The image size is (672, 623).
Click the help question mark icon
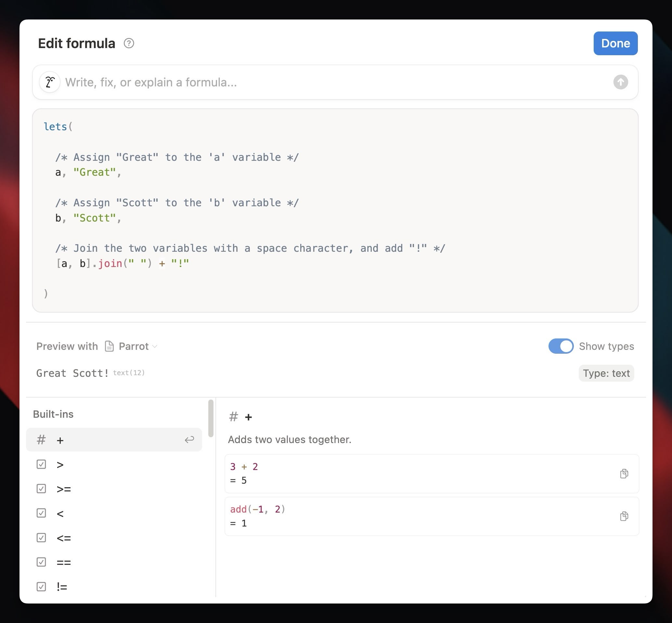(129, 44)
